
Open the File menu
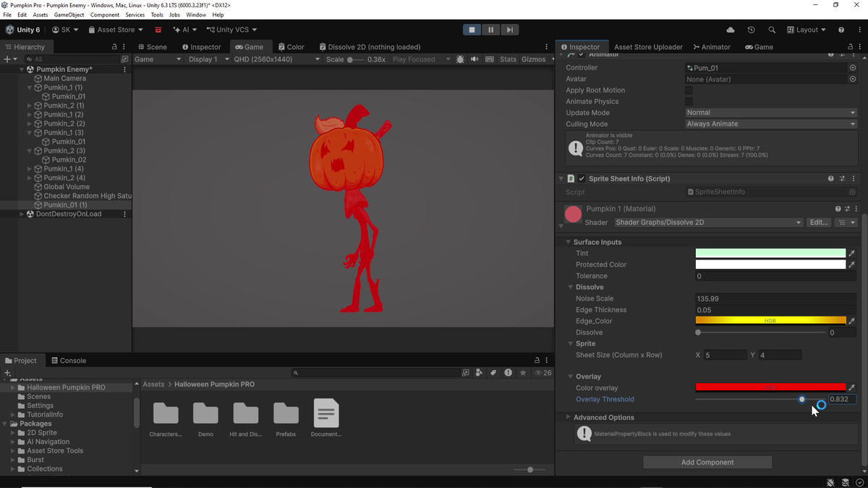[x=7, y=14]
